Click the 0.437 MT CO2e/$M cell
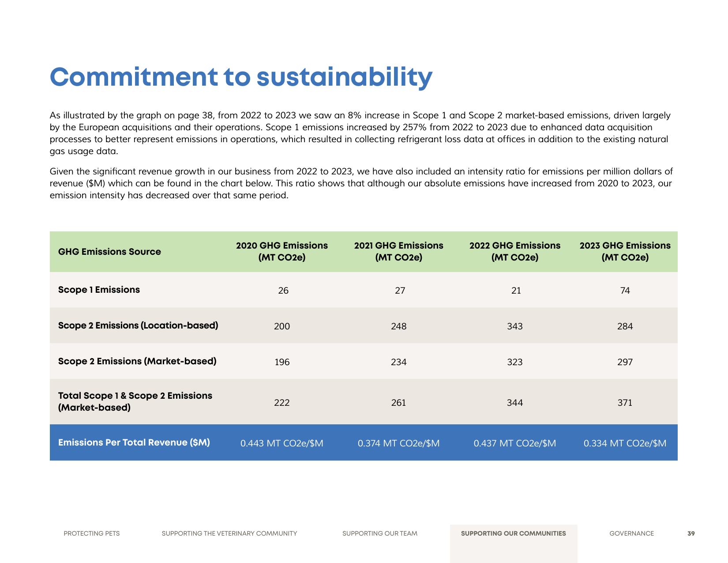This screenshot has height=563, width=728. point(515,443)
